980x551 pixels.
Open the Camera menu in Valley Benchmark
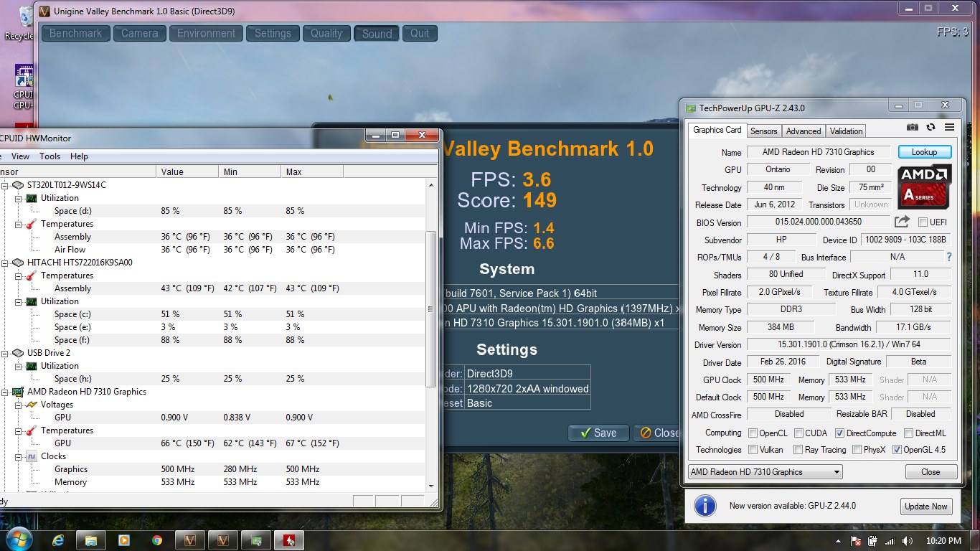(140, 33)
